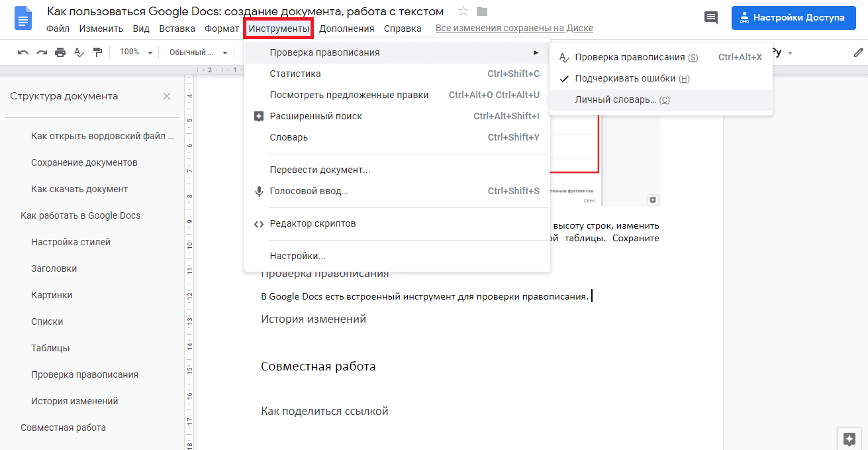Image resolution: width=868 pixels, height=450 pixels.
Task: Click "Все изменения сохранены на Диске" link
Action: pos(514,28)
